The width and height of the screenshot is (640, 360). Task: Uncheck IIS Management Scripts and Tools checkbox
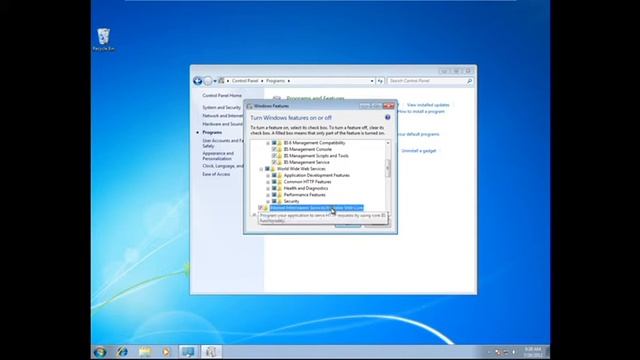274,156
